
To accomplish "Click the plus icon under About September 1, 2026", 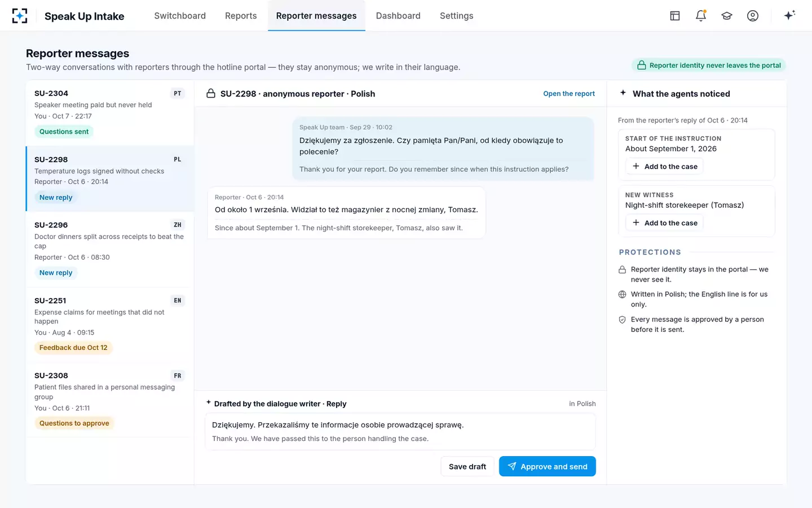I will tap(636, 167).
